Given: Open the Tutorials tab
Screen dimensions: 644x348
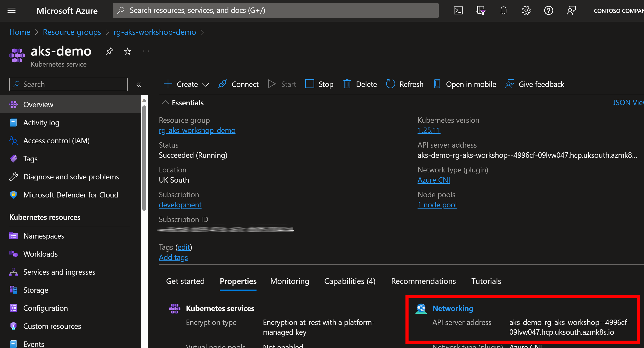Looking at the screenshot, I should click(486, 281).
